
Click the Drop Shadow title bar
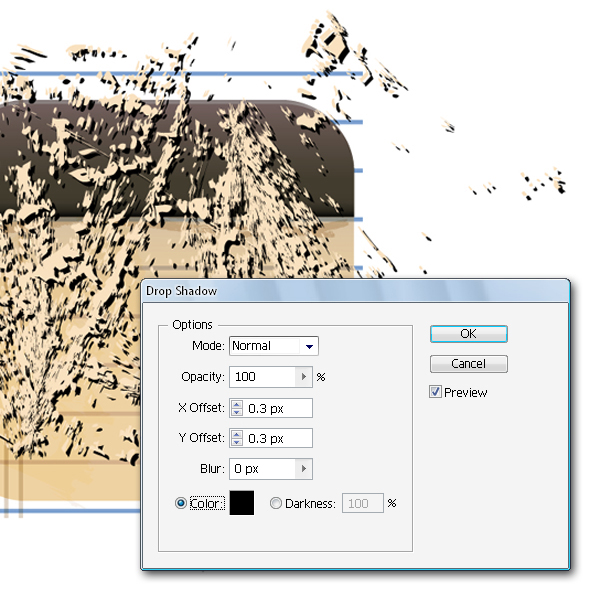tap(355, 291)
